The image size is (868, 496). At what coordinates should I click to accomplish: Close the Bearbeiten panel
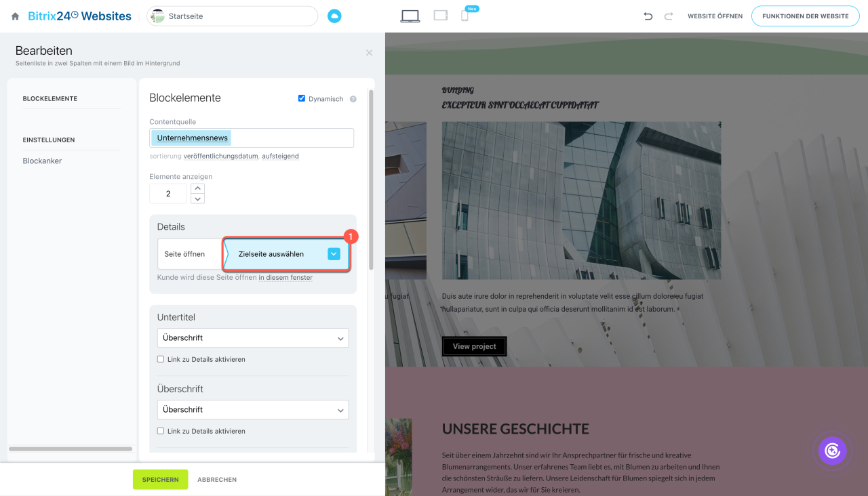(369, 53)
